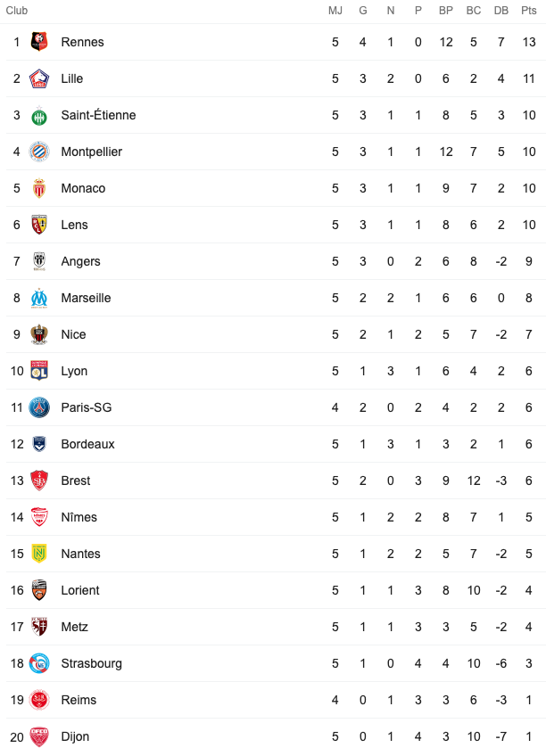Click the Pts column header

[x=529, y=11]
